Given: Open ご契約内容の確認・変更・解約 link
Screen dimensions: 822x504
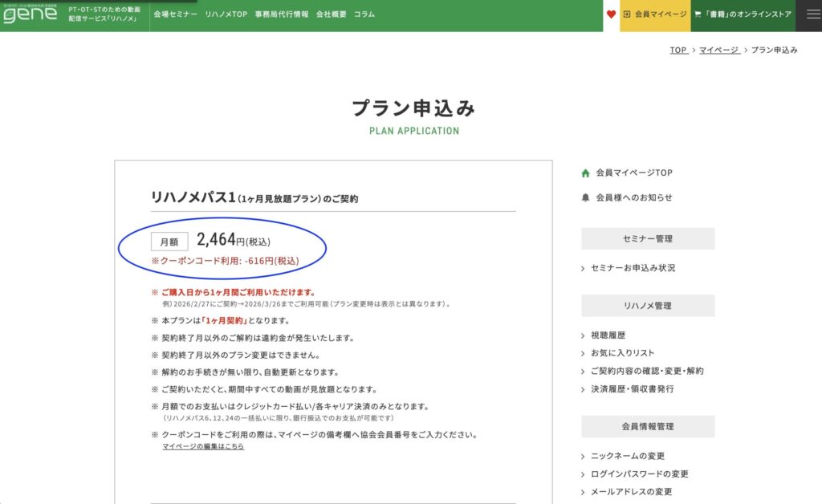Looking at the screenshot, I should pos(647,371).
